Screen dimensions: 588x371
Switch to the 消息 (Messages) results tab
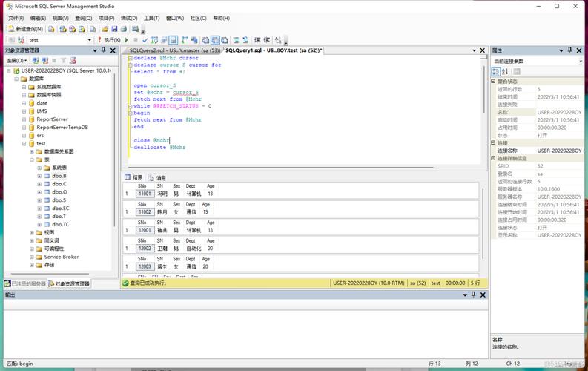[x=157, y=177]
